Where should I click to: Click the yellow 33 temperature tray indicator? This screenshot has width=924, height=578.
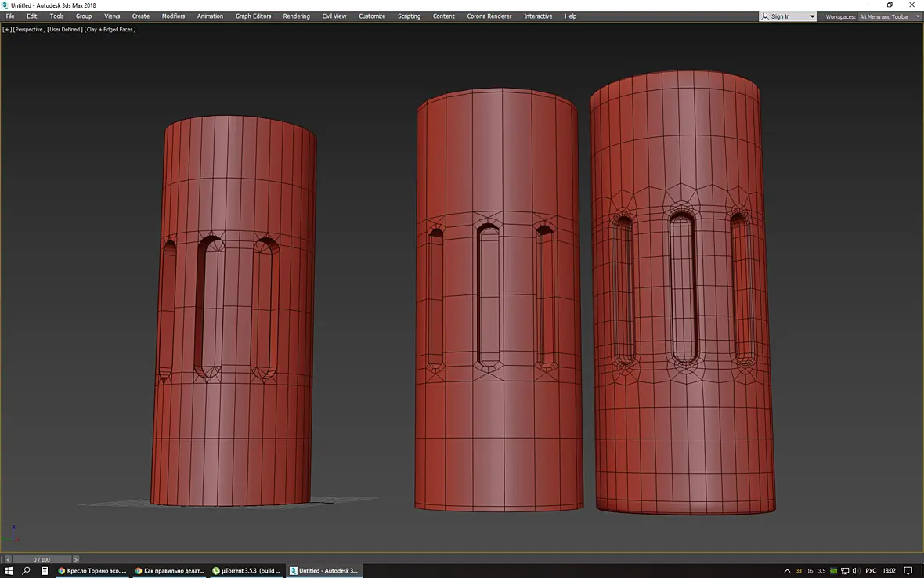point(799,570)
